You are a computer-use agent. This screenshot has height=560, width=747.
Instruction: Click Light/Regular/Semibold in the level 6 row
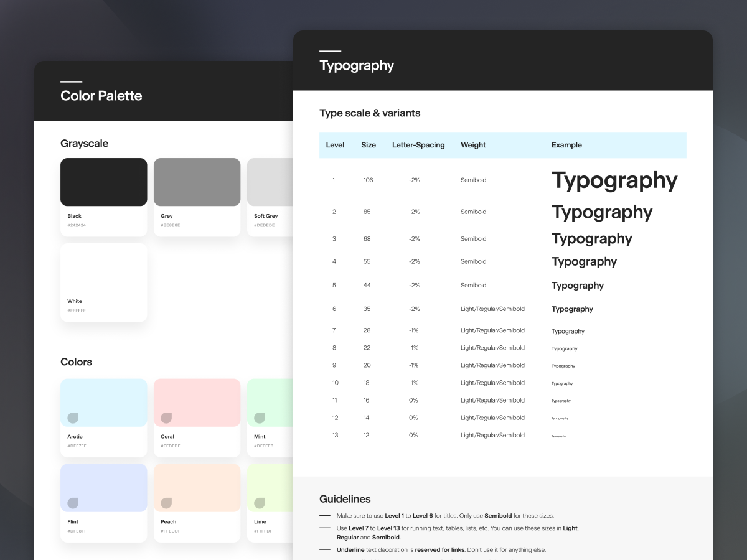(x=492, y=309)
